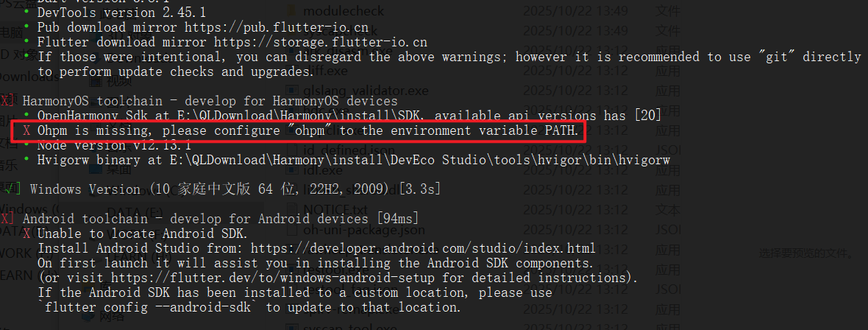868x330 pixels.
Task: Click the 'OpenHarmony Sdk at E:\QLDownload' line
Action: (349, 116)
